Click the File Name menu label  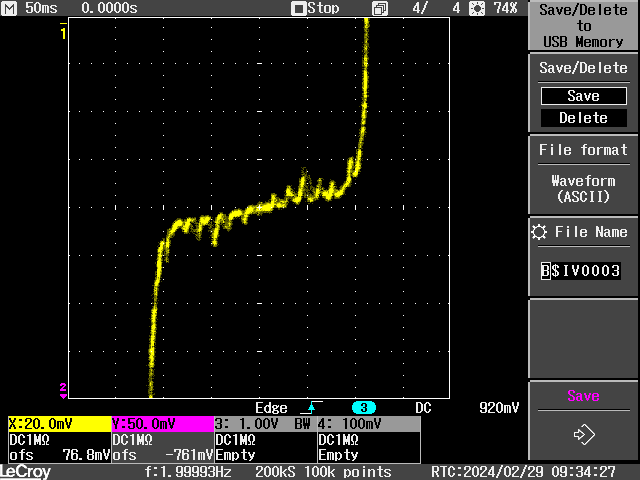pyautogui.click(x=591, y=232)
